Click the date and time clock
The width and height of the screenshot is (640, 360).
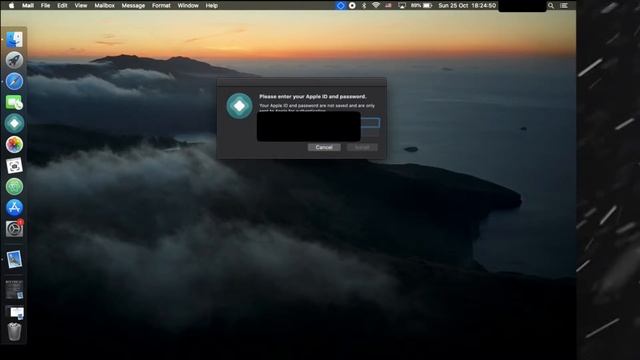click(x=467, y=5)
